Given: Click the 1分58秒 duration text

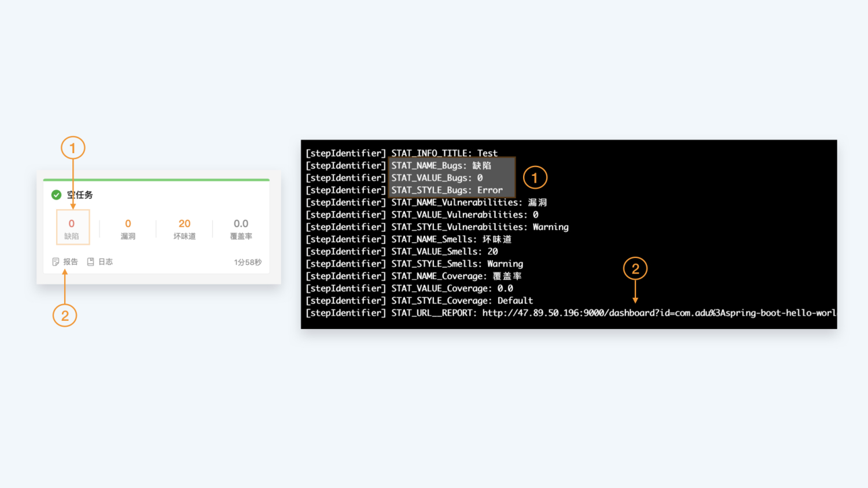Looking at the screenshot, I should click(x=248, y=263).
